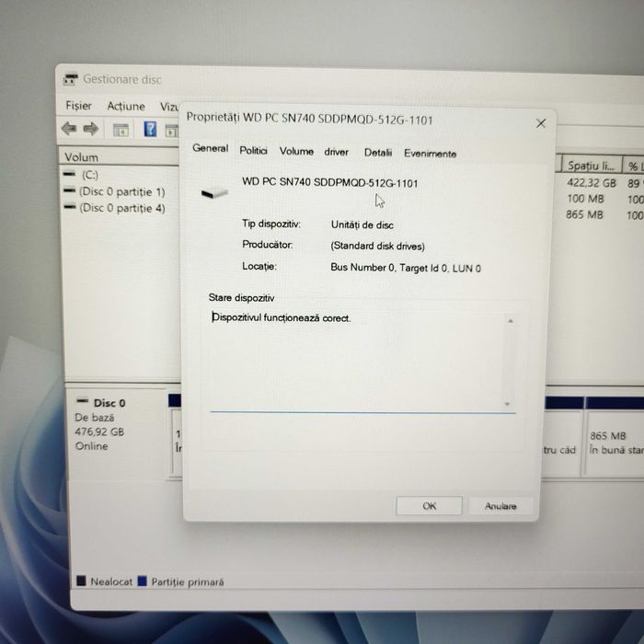Click the De bază disk type text
644x644 pixels.
[95, 418]
